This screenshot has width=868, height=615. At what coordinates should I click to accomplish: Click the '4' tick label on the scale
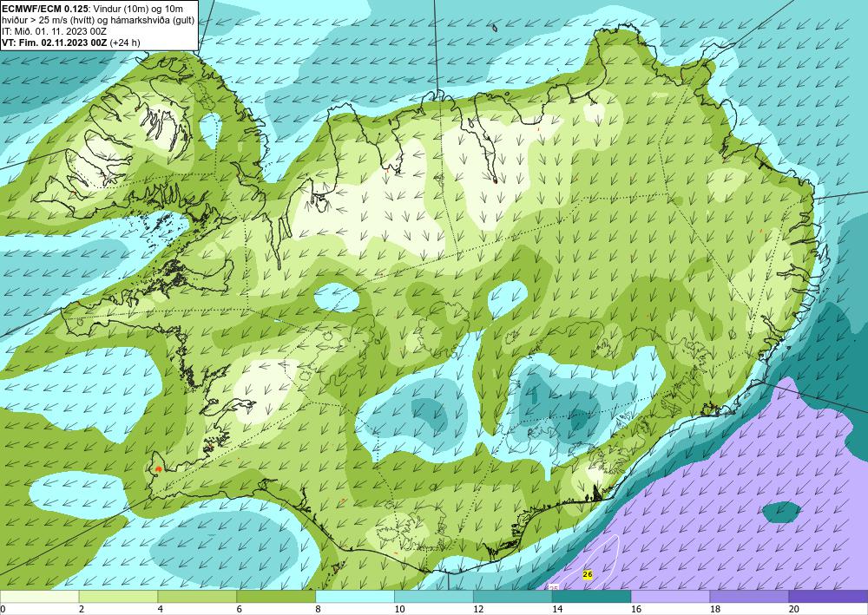click(x=160, y=609)
